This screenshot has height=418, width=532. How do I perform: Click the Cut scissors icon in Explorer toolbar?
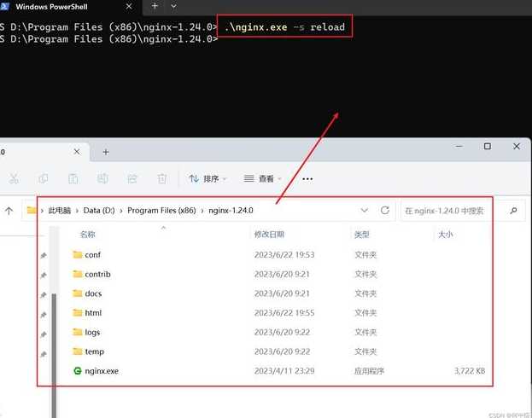click(x=14, y=178)
